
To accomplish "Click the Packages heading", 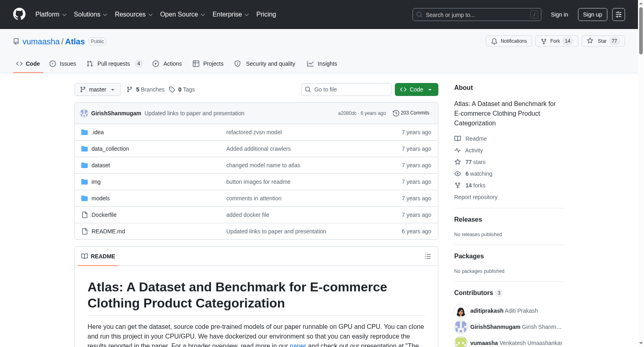I will coord(469,256).
